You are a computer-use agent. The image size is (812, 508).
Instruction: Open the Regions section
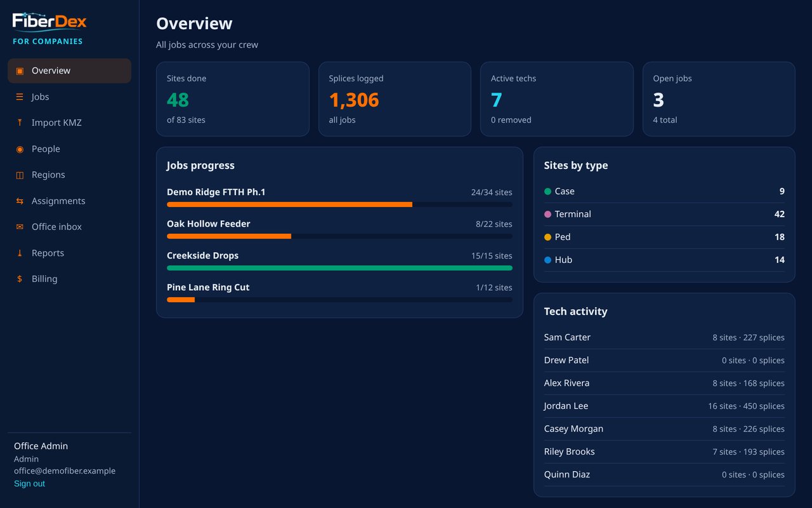69,175
